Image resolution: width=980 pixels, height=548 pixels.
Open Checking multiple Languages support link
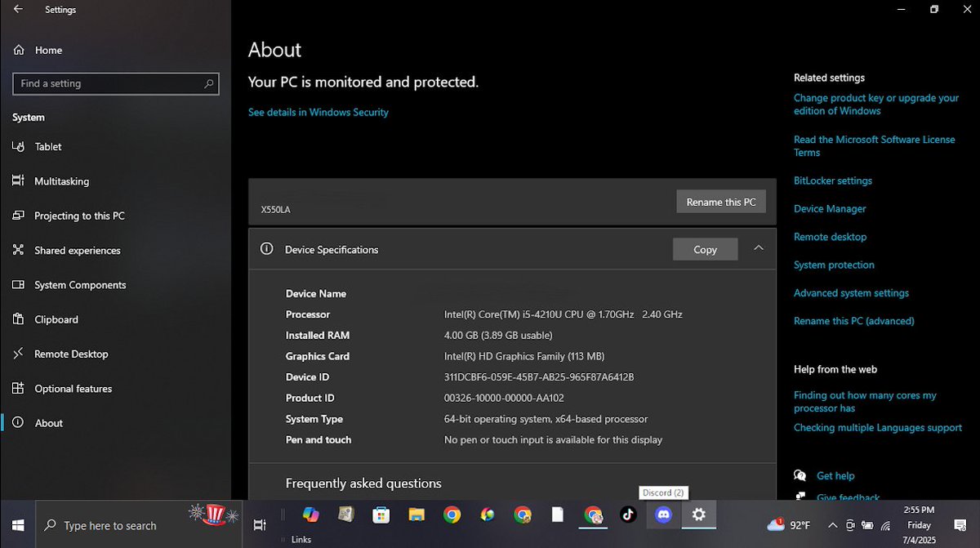pos(878,427)
